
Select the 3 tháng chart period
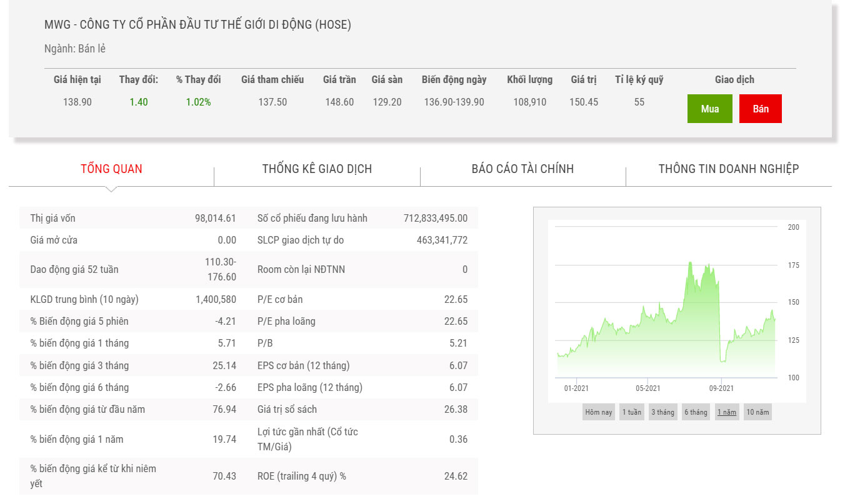[x=662, y=412]
